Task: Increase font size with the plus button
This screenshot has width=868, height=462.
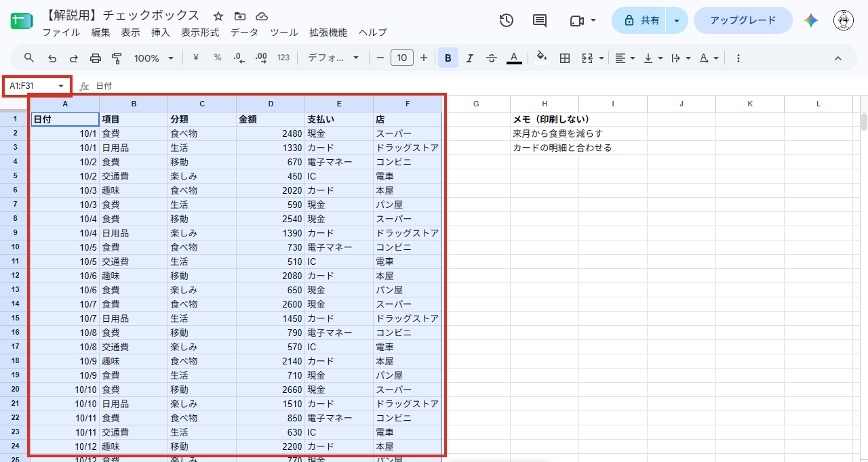Action: click(x=424, y=58)
